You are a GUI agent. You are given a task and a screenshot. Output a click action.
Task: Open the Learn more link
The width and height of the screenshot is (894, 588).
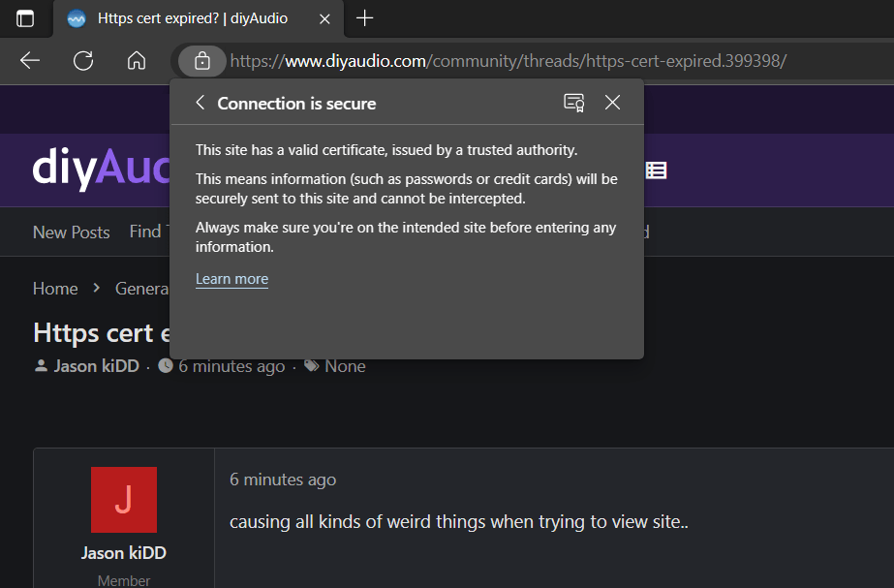[x=232, y=279]
